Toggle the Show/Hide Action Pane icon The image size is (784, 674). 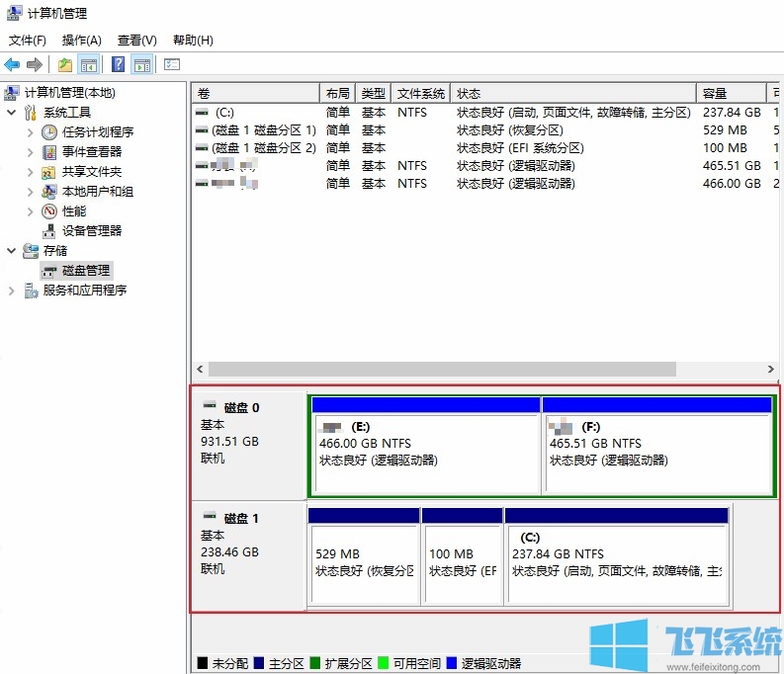pos(142,64)
